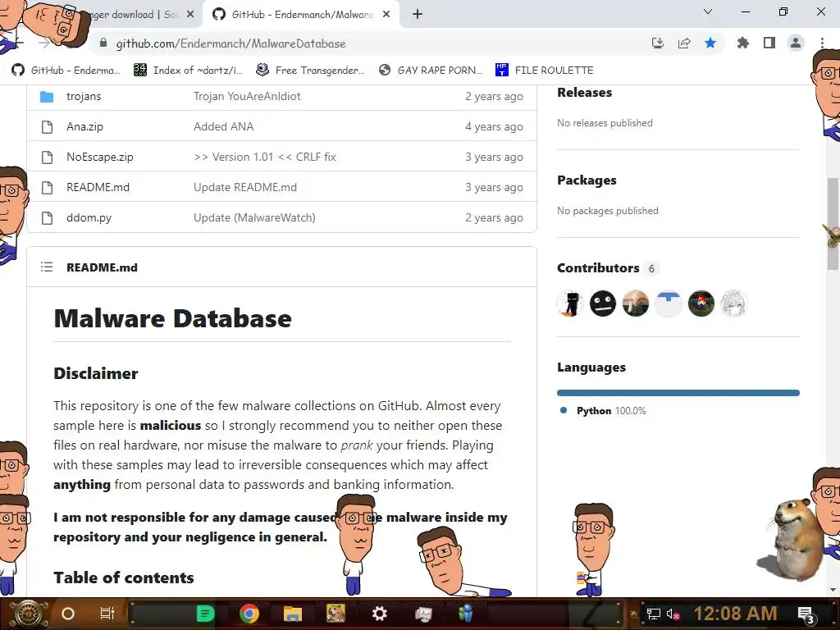Click the README.md row file icon

[47, 188]
